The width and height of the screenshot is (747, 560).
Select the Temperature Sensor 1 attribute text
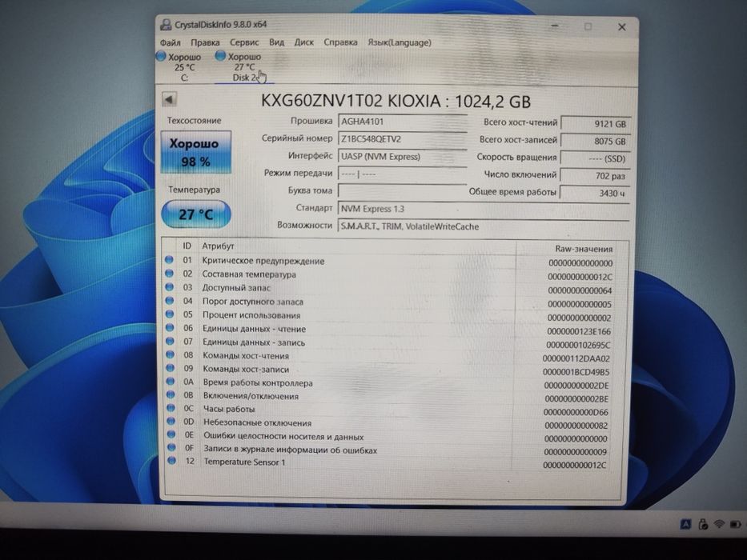pos(244,462)
